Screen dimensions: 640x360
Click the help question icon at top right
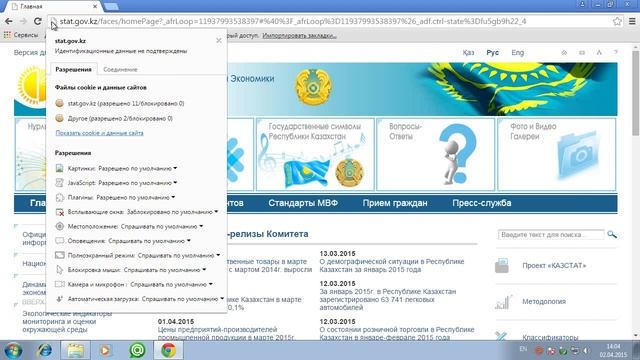[x=616, y=53]
